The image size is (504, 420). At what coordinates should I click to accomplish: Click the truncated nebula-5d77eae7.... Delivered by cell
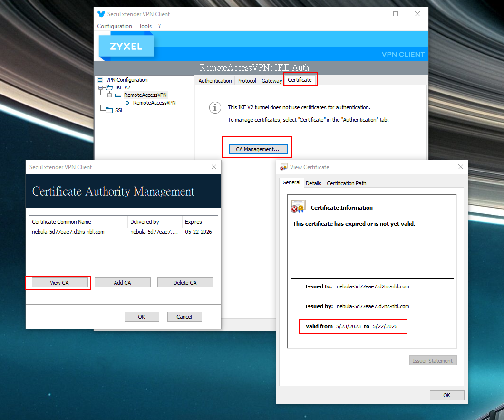[x=154, y=232]
